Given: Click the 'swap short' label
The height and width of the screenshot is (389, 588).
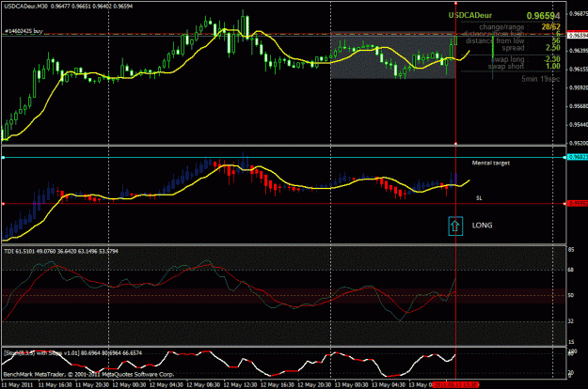Looking at the screenshot, I should 506,67.
